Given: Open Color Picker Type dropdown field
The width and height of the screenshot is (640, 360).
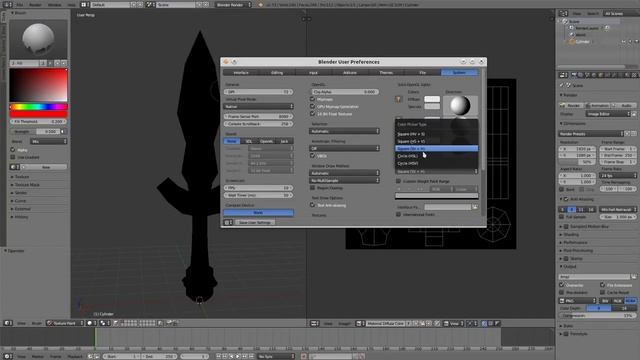Looking at the screenshot, I should coord(436,171).
